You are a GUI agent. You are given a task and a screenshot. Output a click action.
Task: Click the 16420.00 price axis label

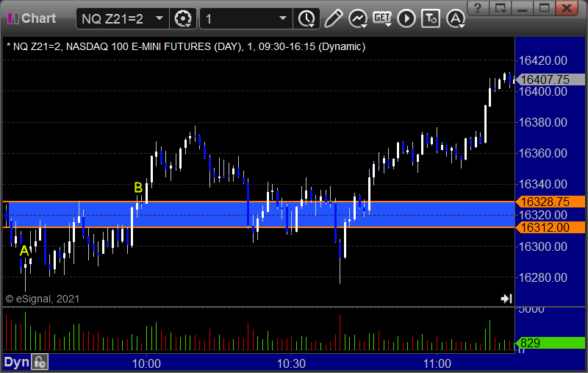click(542, 60)
